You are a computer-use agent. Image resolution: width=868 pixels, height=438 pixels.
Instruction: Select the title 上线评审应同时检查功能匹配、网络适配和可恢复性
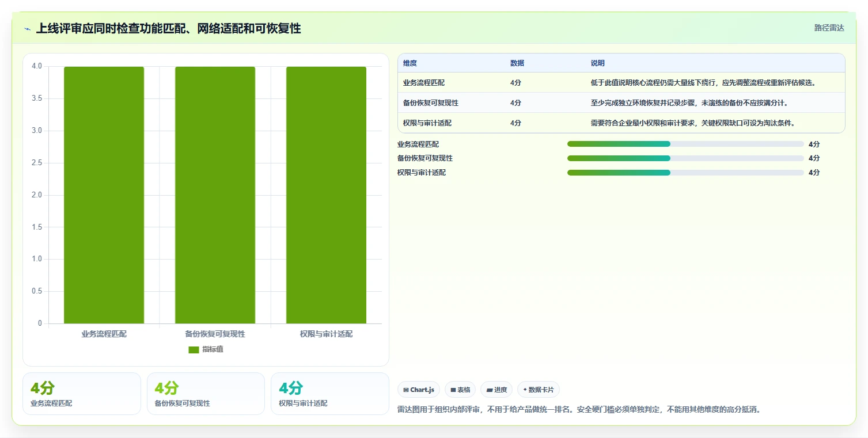(x=168, y=29)
